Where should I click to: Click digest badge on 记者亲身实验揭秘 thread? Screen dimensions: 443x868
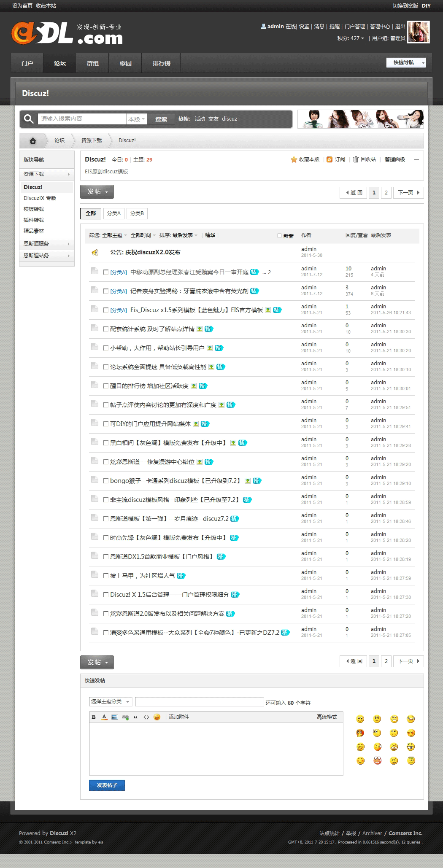tap(254, 291)
